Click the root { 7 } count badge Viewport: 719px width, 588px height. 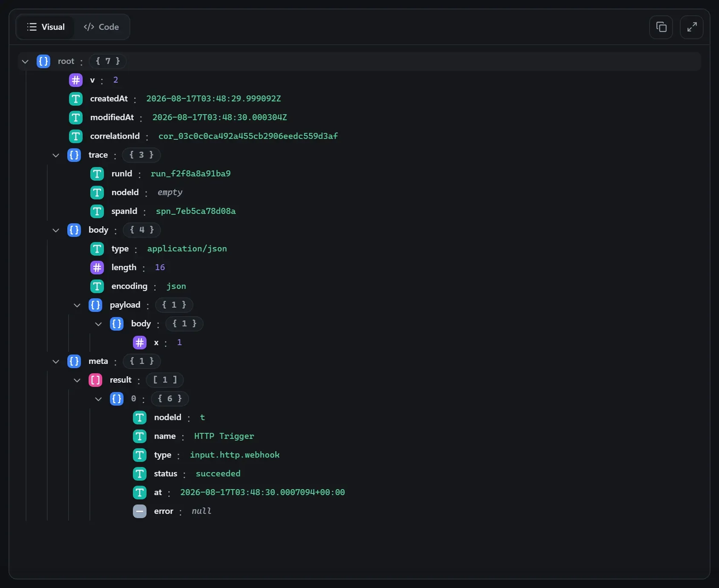pyautogui.click(x=108, y=61)
